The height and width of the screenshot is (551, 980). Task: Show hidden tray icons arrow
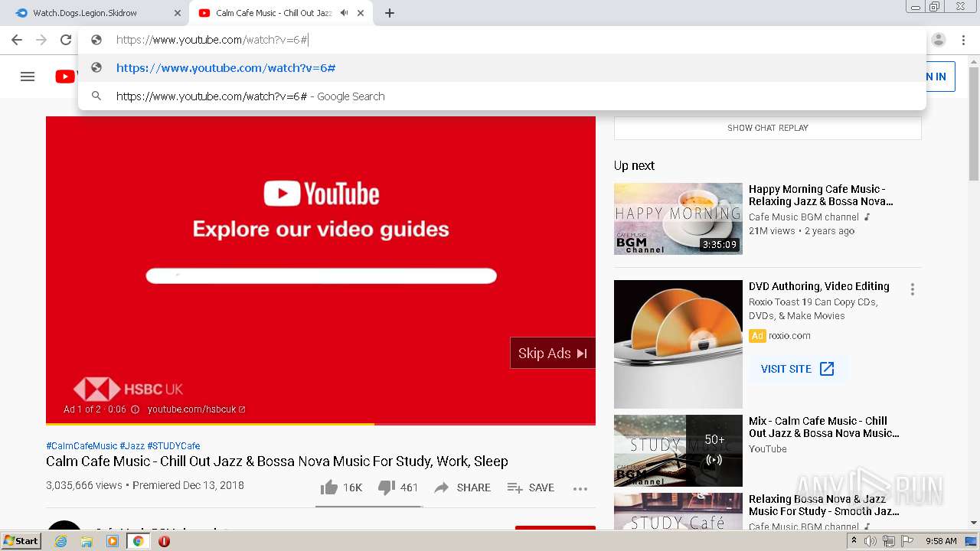(854, 541)
